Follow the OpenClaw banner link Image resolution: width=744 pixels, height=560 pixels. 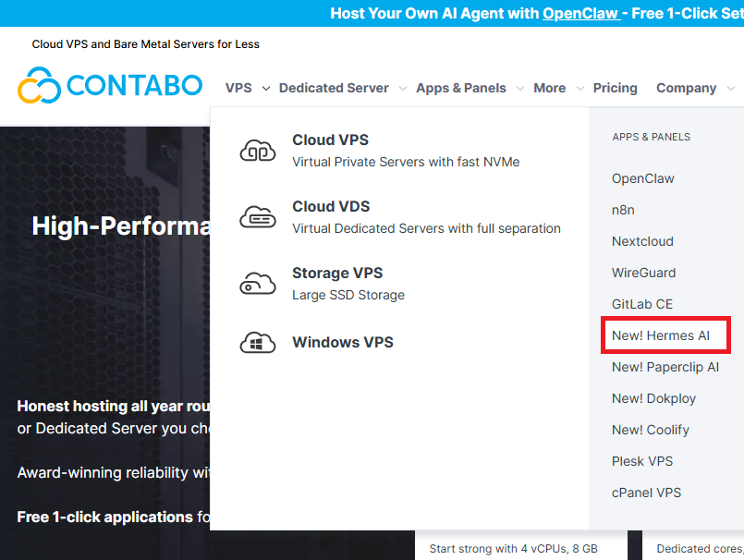coord(581,13)
